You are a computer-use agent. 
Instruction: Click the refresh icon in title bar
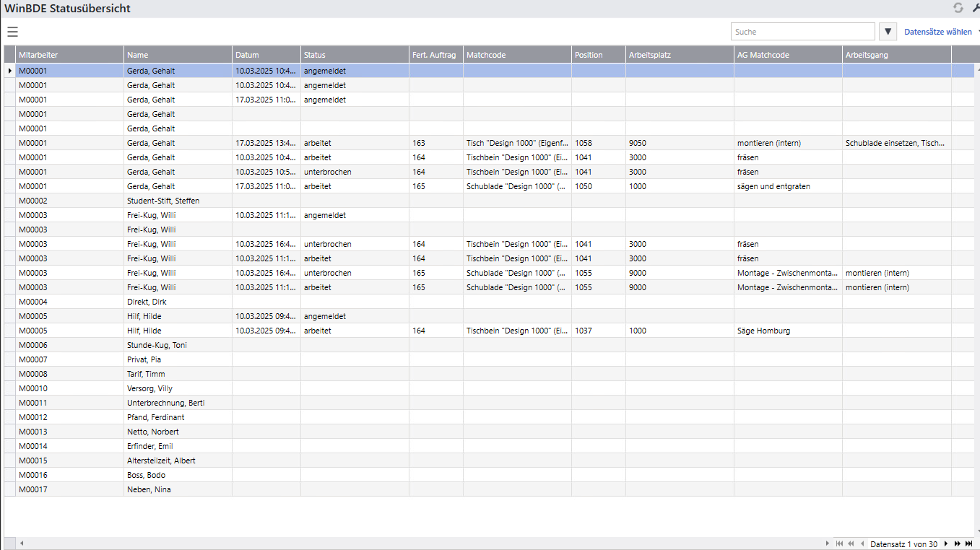pos(958,8)
